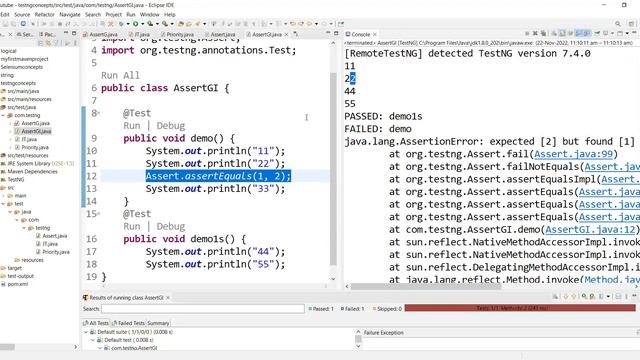Viewport: 640px width, 360px height.
Task: Select the All Tests tab
Action: click(96, 323)
